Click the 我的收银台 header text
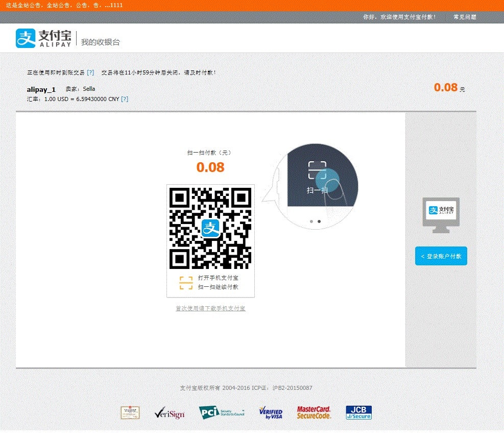 coord(100,42)
